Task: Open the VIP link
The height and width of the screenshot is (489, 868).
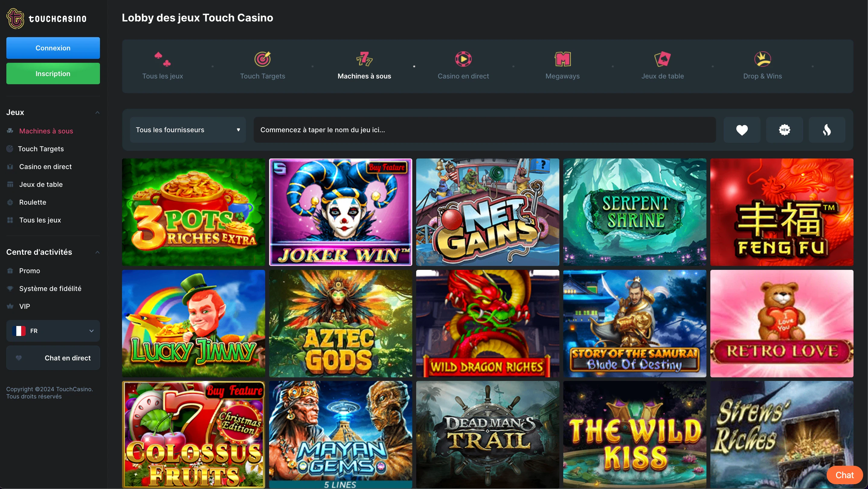Action: 24,306
